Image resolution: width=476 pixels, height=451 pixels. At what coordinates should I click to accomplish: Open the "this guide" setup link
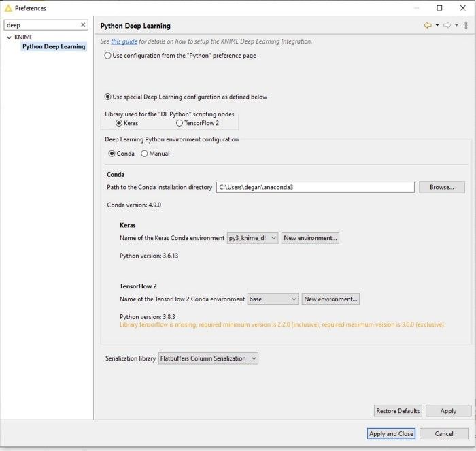coord(124,41)
